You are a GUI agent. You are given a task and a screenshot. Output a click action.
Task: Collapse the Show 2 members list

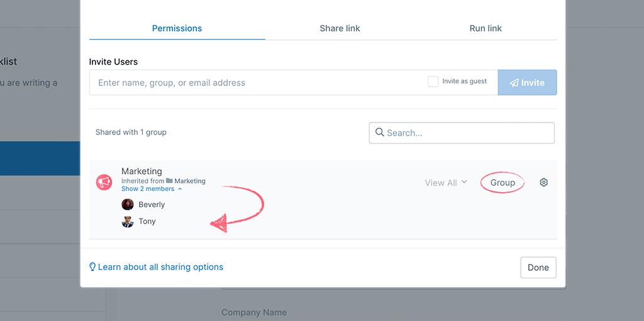(151, 188)
